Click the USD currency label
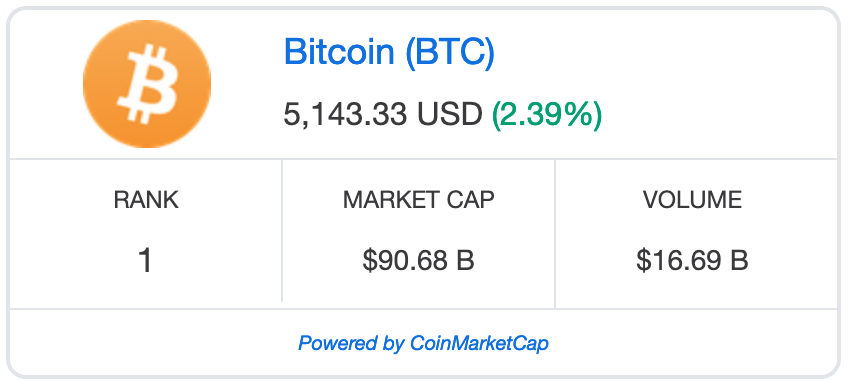 click(x=449, y=115)
